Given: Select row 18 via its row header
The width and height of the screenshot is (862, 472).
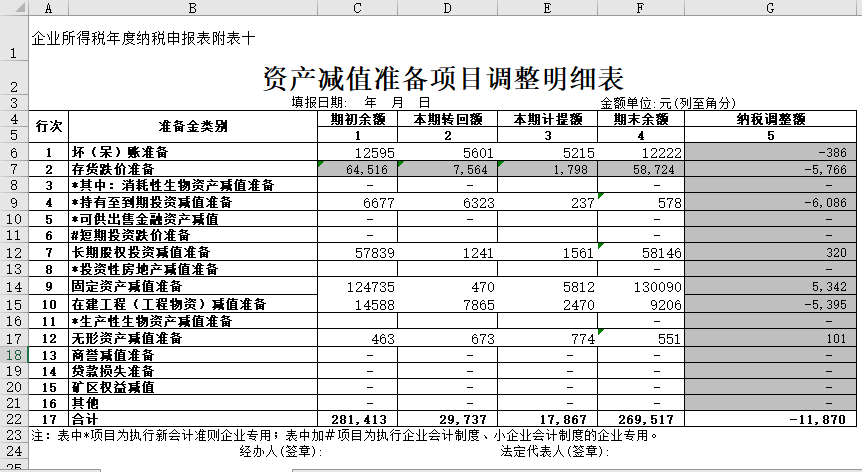Looking at the screenshot, I should tap(14, 355).
